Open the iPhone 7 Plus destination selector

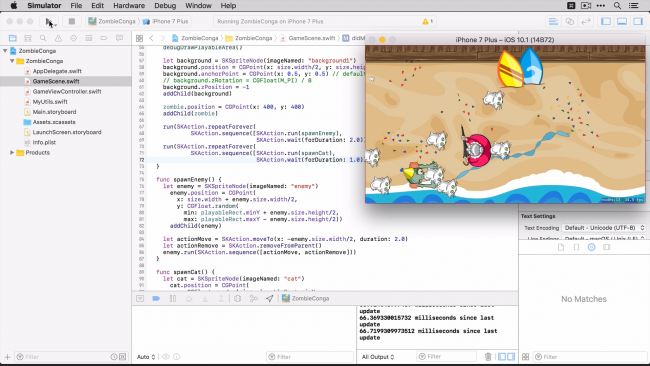coord(166,21)
